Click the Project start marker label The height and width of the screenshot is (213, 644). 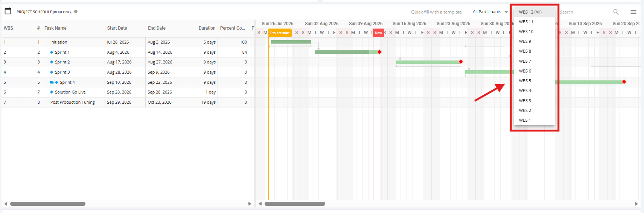[x=280, y=33]
